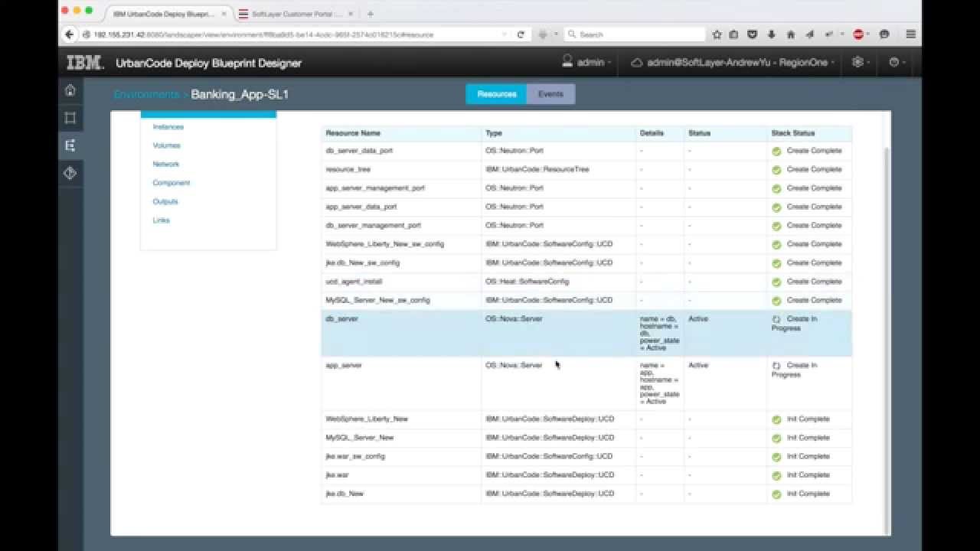Expand the admin user dropdown

click(586, 62)
